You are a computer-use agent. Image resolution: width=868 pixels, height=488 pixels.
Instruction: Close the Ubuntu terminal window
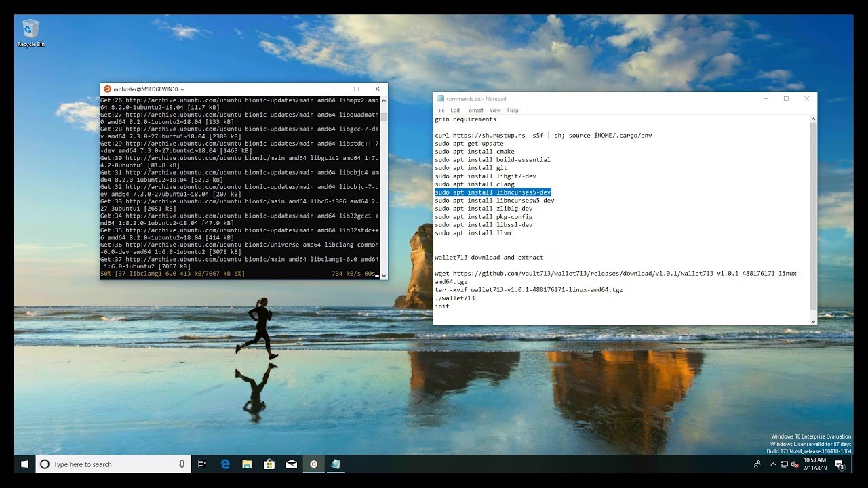(x=378, y=89)
